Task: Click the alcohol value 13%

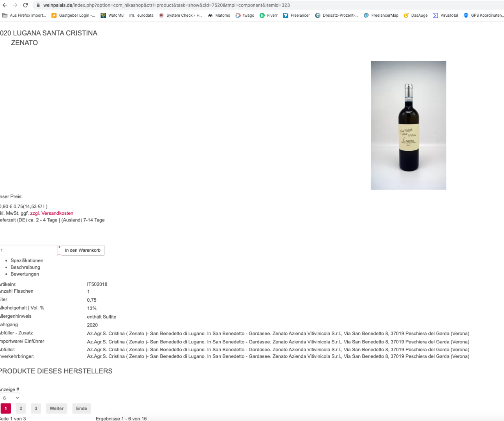Action: pyautogui.click(x=92, y=308)
